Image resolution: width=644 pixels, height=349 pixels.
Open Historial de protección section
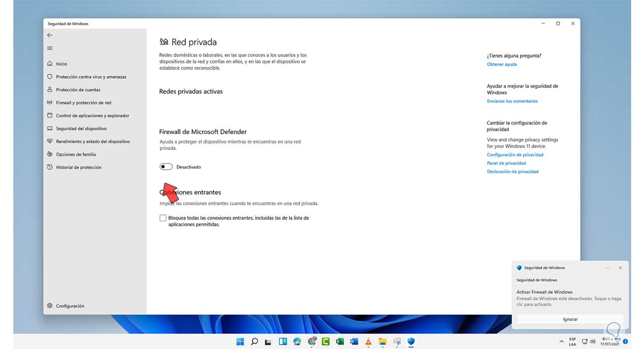[79, 167]
